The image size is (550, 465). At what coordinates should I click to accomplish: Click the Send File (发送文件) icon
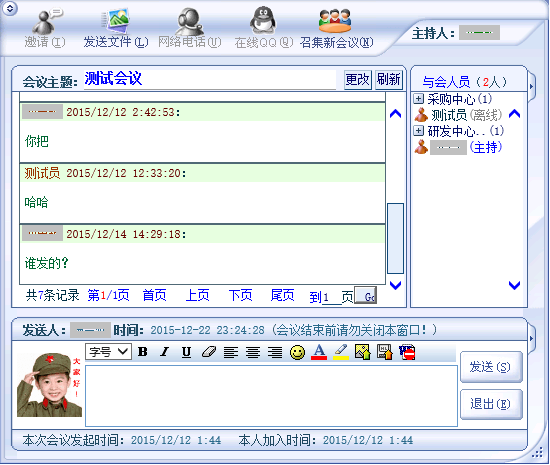click(x=116, y=21)
